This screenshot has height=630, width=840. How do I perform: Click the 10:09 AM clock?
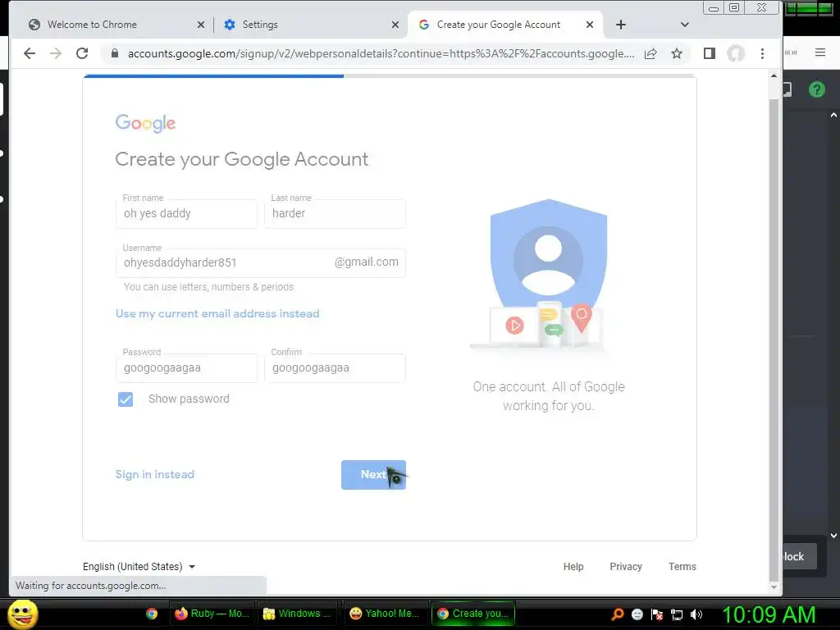tap(769, 614)
